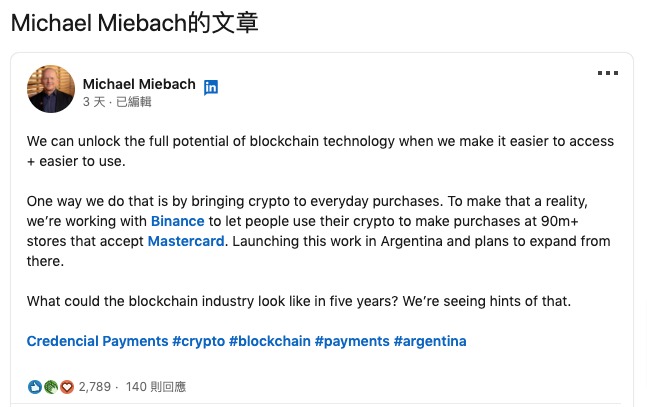Click the 已編輯 edited label
Viewport: 647px width, 407px height.
[134, 102]
